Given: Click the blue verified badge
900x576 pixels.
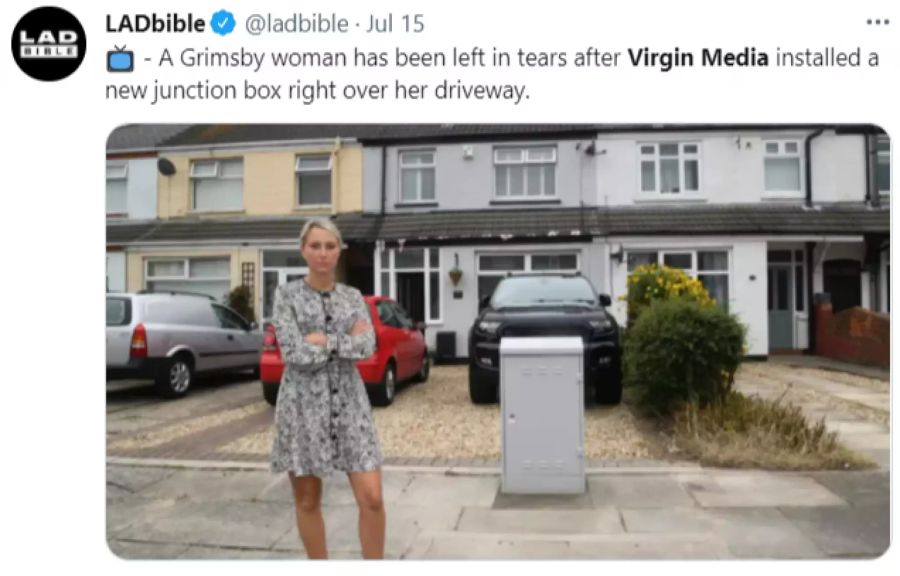Looking at the screenshot, I should tap(223, 24).
